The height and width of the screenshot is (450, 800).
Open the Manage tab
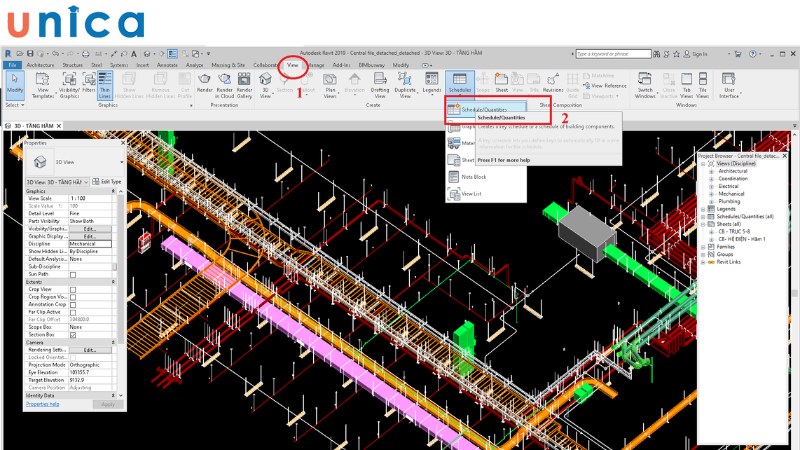316,65
